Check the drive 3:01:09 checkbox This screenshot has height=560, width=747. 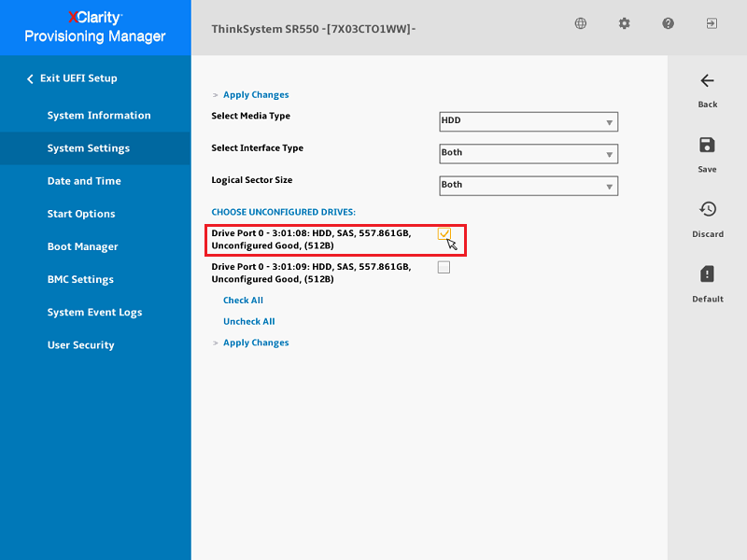pyautogui.click(x=444, y=268)
